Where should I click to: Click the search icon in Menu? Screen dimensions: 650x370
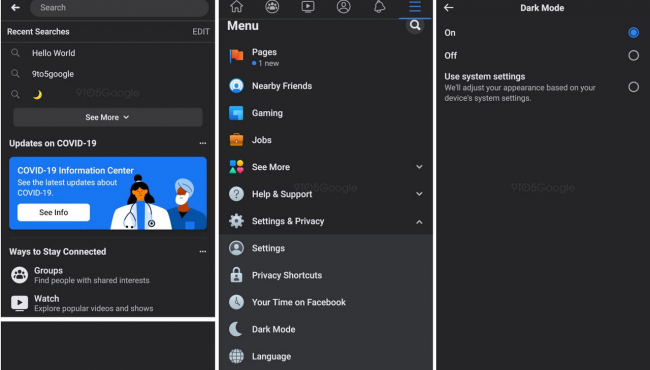coord(415,25)
